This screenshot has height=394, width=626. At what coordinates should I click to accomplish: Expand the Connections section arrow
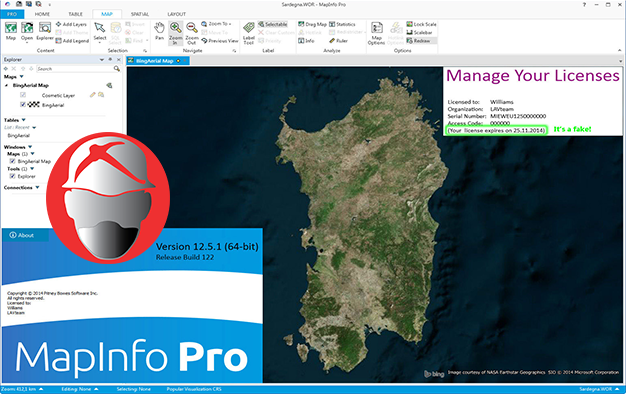(38, 187)
